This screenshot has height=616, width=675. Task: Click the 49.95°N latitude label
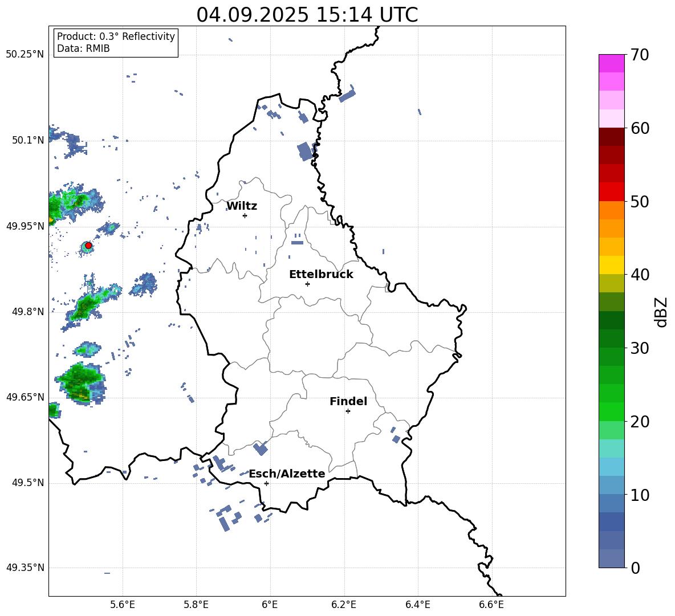click(25, 226)
